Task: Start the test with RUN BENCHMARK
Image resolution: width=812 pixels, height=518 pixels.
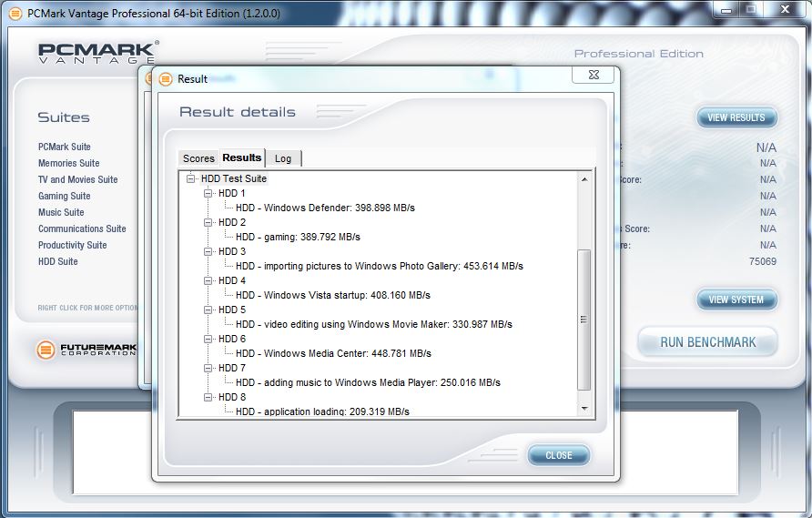Action: pyautogui.click(x=707, y=342)
